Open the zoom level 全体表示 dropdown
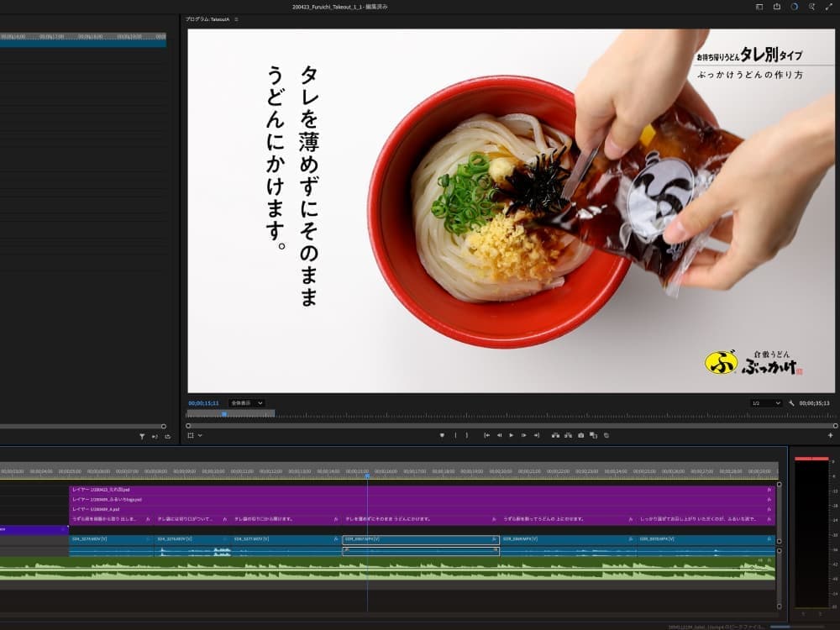 (x=247, y=403)
